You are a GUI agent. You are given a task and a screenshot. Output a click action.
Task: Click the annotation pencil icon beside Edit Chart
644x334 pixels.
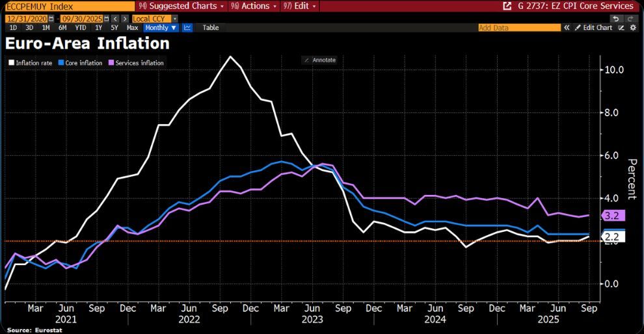621,27
